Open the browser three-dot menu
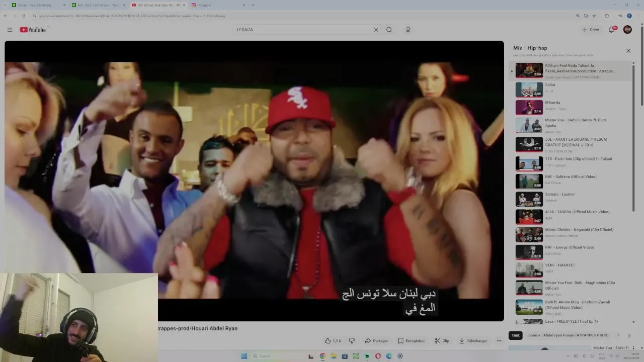The image size is (644, 362). point(638,16)
